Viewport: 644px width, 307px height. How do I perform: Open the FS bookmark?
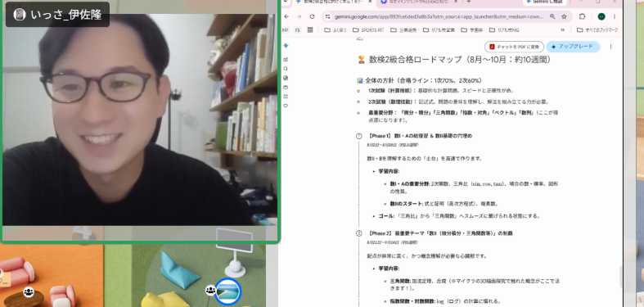297,30
